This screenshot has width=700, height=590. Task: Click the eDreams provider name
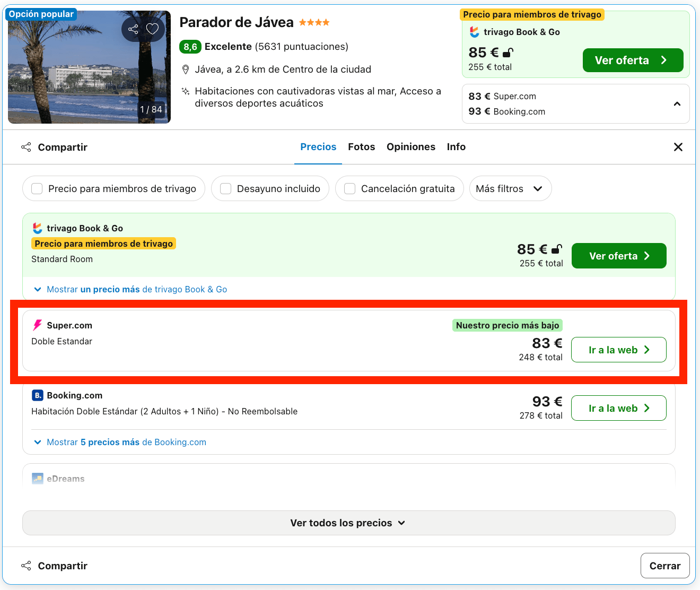pyautogui.click(x=66, y=479)
